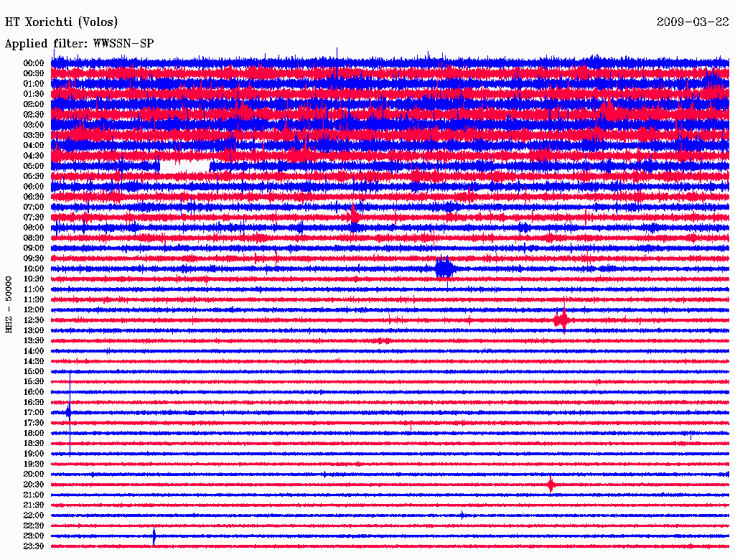
Task: Select the 23:00 time label
Action: pyautogui.click(x=33, y=536)
